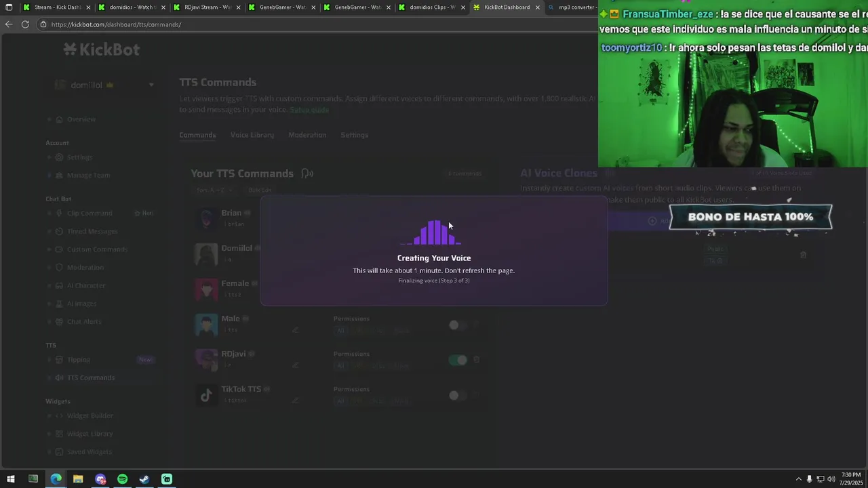Toggle the RDjavi voice command switch

[x=458, y=360]
